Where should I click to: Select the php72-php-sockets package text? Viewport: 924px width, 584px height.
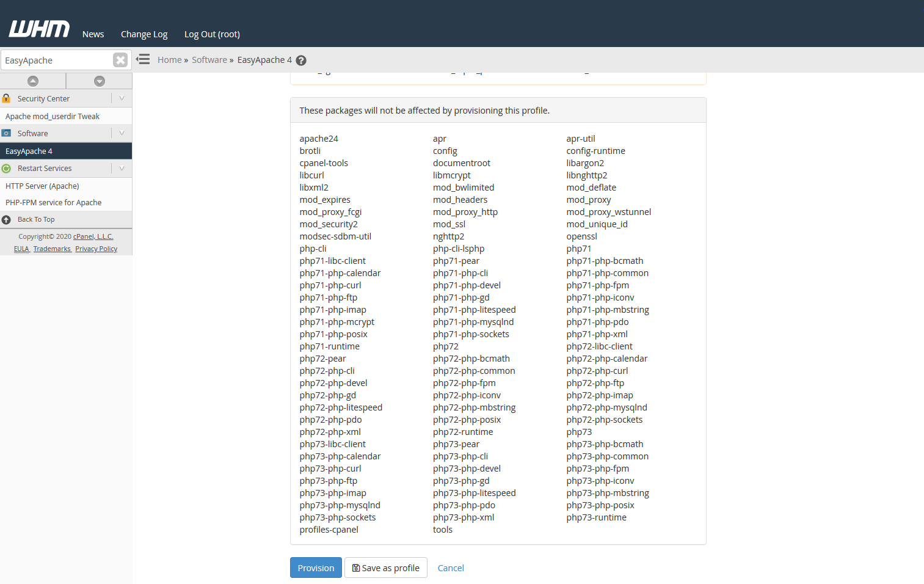pos(604,420)
